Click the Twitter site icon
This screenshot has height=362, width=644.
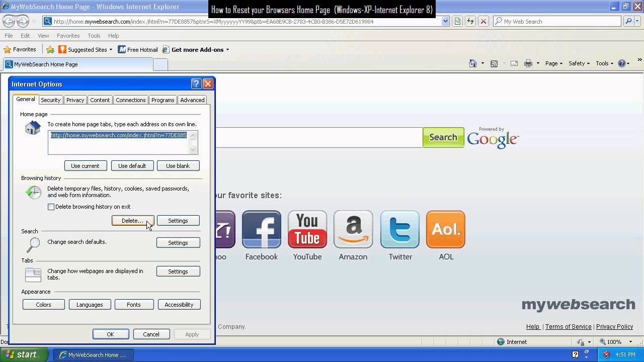tap(400, 229)
